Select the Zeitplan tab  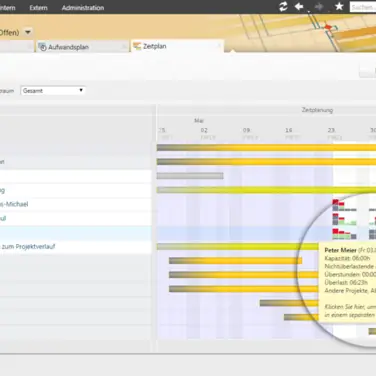(x=155, y=46)
